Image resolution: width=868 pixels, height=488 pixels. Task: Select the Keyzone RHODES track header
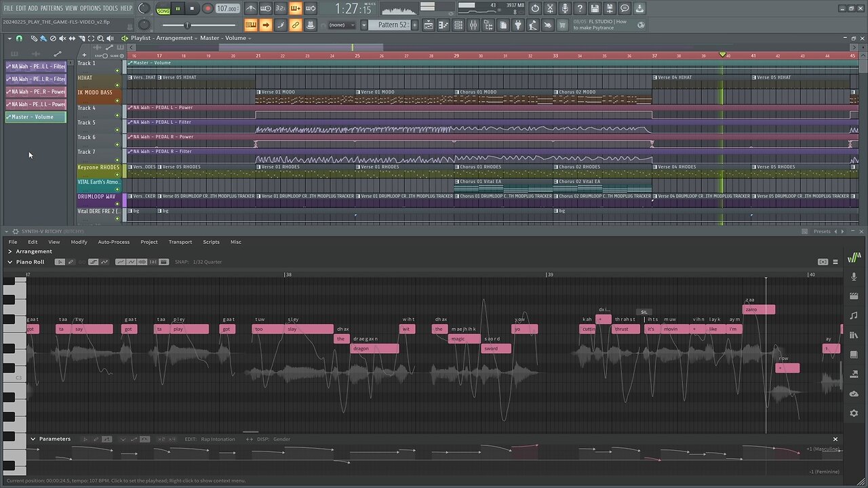(x=98, y=171)
